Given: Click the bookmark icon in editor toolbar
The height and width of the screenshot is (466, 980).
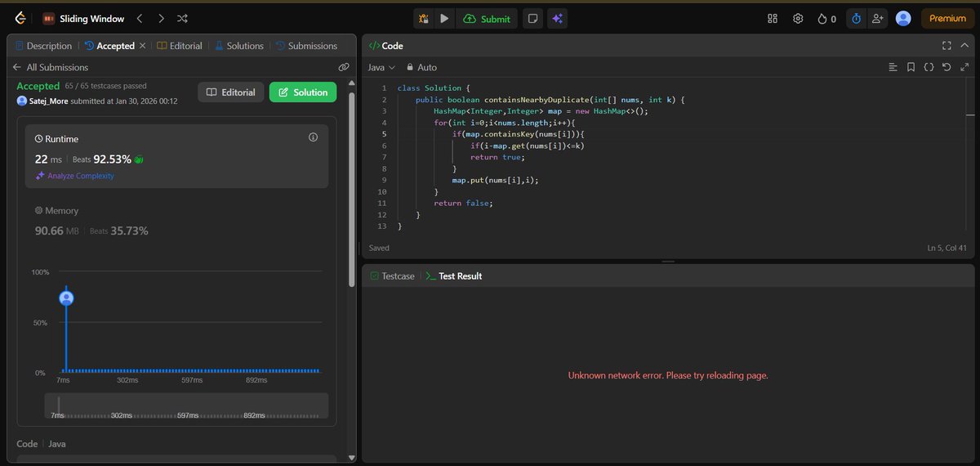Looking at the screenshot, I should click(911, 67).
